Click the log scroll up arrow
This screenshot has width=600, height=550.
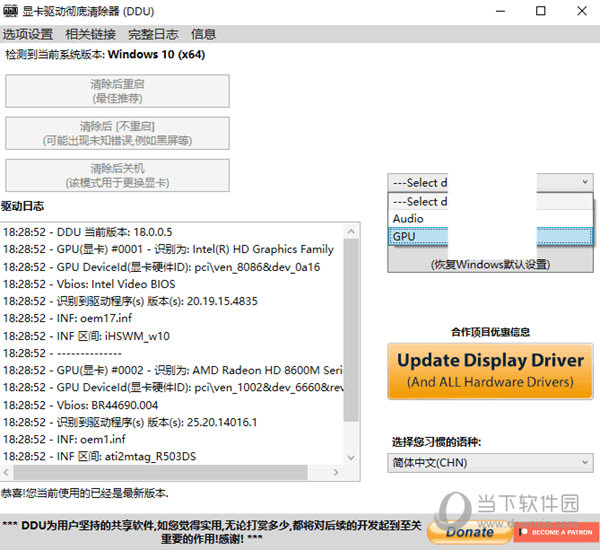point(351,232)
